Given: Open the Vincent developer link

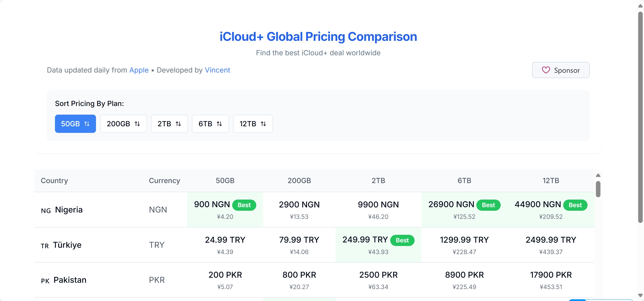Looking at the screenshot, I should click(217, 70).
